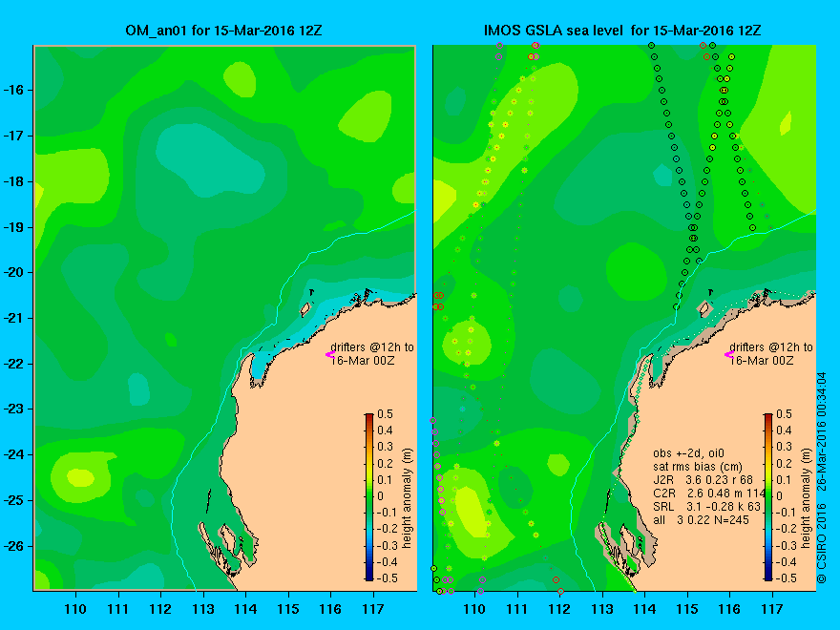Image resolution: width=840 pixels, height=630 pixels.
Task: Click the -26 latitude axis label
Action: (x=15, y=546)
